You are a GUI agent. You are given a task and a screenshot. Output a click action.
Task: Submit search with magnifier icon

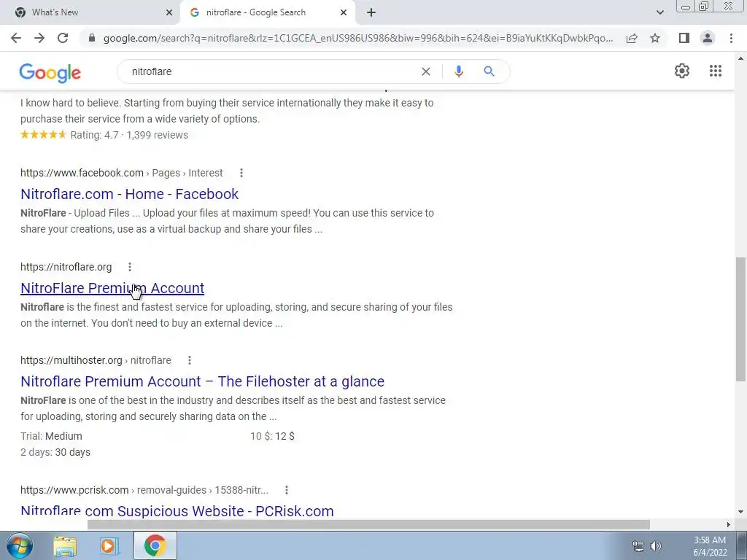(489, 71)
